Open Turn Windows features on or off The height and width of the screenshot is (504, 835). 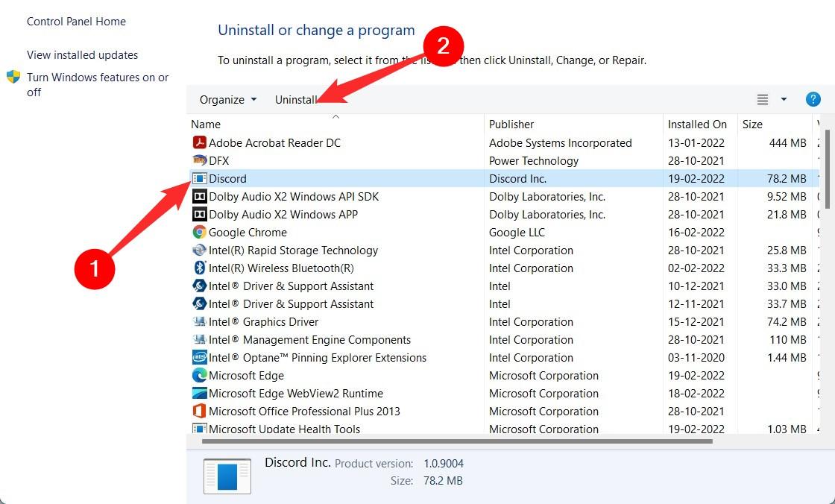pos(98,84)
